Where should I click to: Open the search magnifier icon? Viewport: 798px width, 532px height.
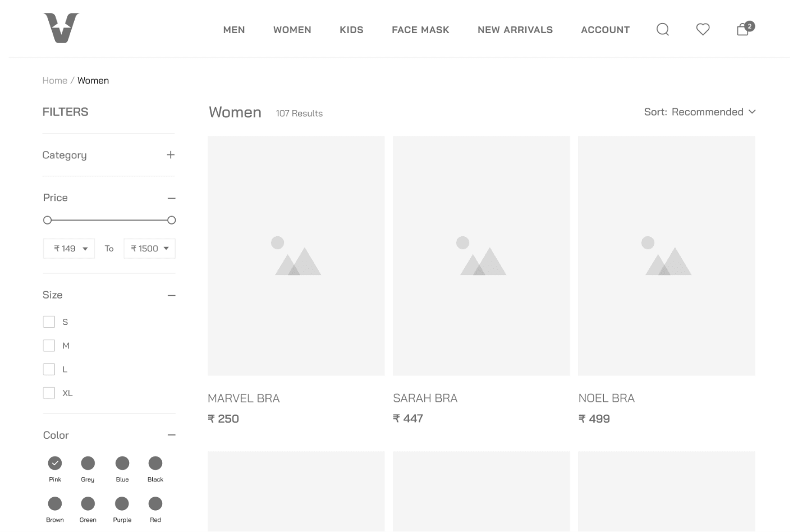coord(662,29)
